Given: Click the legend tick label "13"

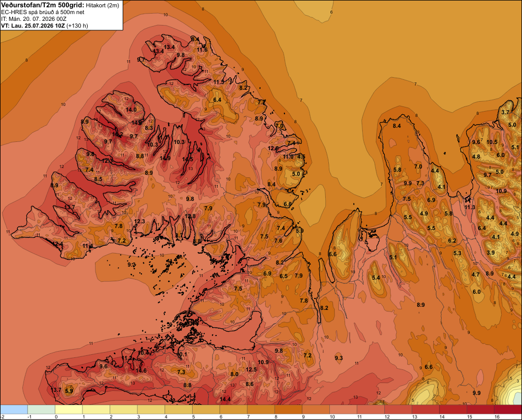Looking at the screenshot, I should click(x=414, y=417).
